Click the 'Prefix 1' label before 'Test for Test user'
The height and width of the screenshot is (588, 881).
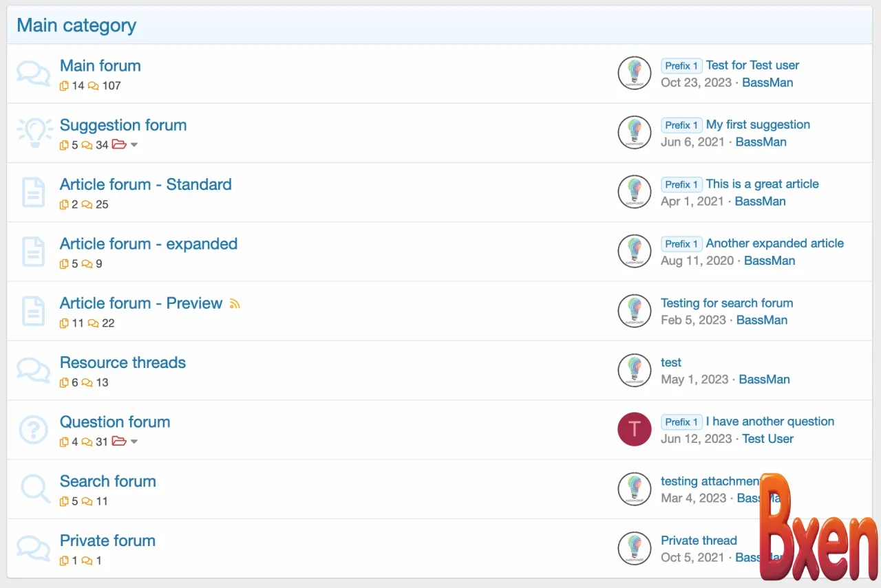tap(681, 66)
